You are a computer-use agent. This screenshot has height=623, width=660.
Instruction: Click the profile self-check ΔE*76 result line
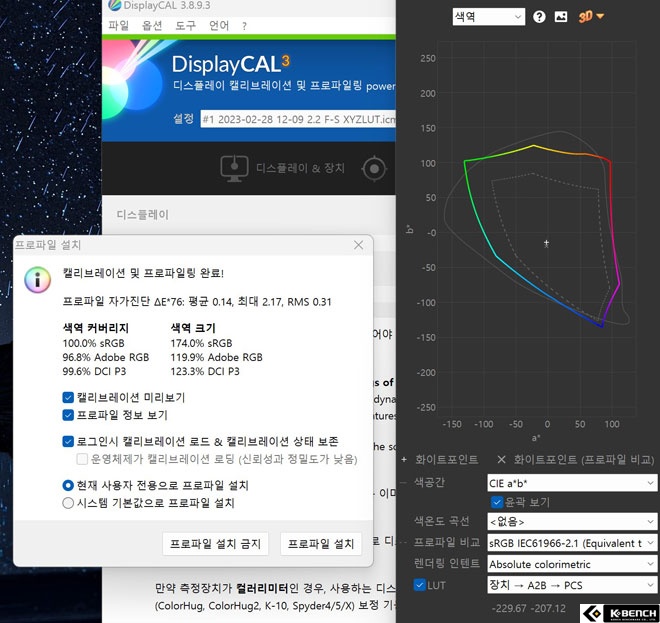(x=197, y=301)
